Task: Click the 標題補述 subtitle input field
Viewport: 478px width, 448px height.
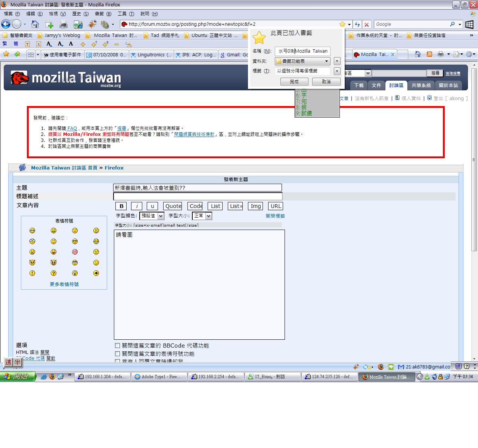Action: tap(198, 196)
